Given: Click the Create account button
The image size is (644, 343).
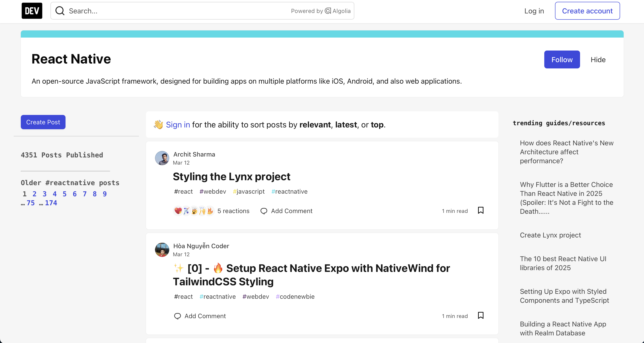Looking at the screenshot, I should point(587,11).
